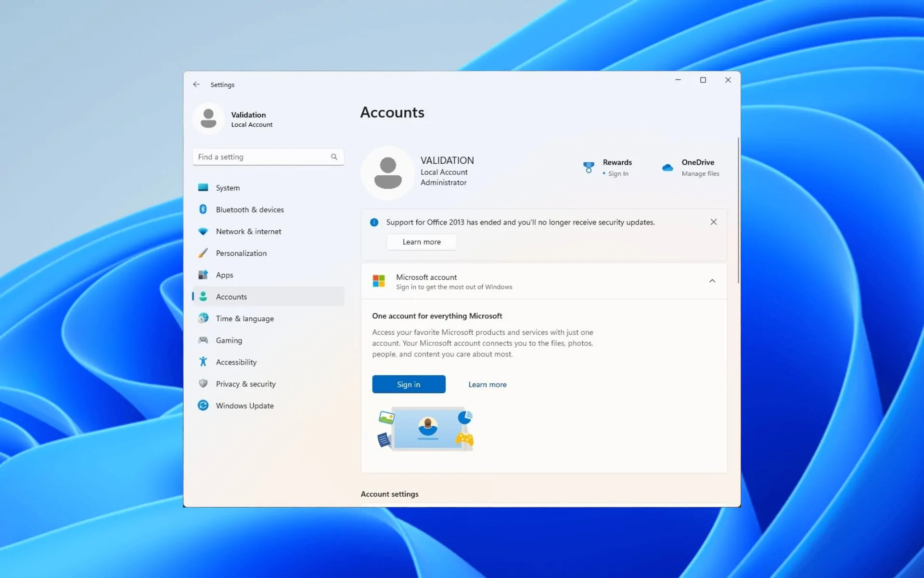Toggle the Network & internet settings
The image size is (924, 578).
point(249,231)
